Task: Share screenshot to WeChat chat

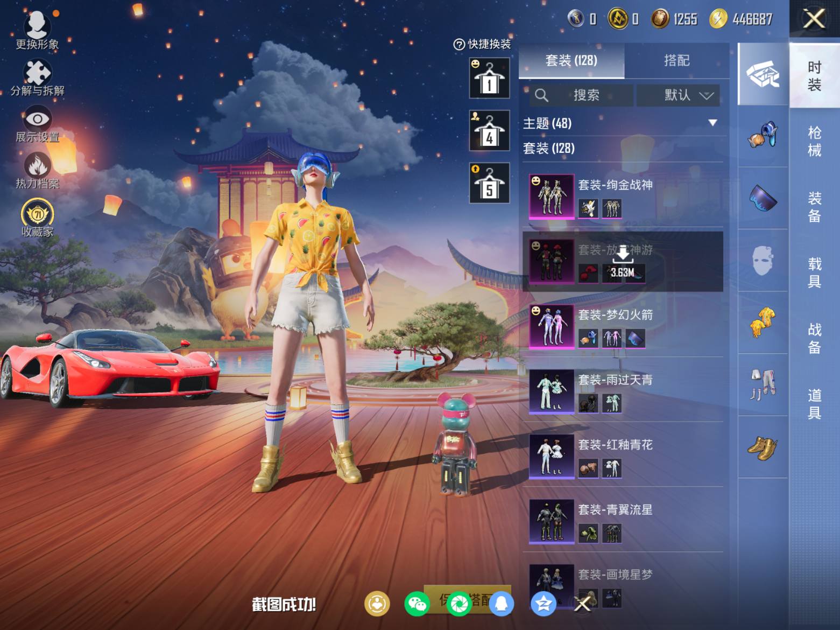Action: (417, 604)
